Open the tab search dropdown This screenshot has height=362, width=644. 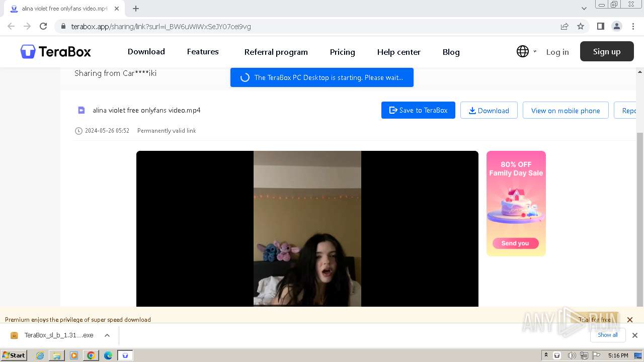pyautogui.click(x=584, y=8)
